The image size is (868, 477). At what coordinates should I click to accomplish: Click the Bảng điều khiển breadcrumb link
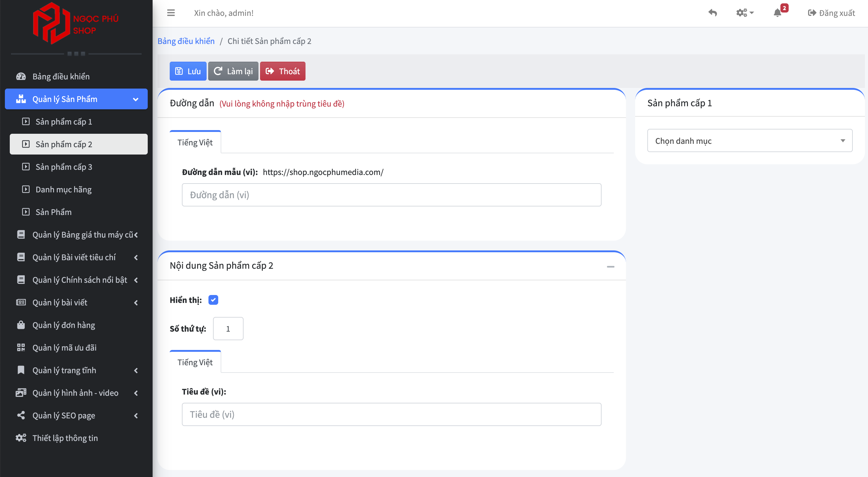(186, 41)
